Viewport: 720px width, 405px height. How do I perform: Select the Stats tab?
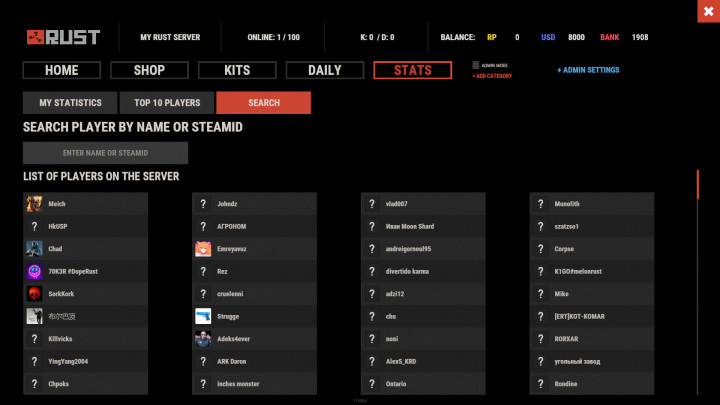(x=412, y=70)
